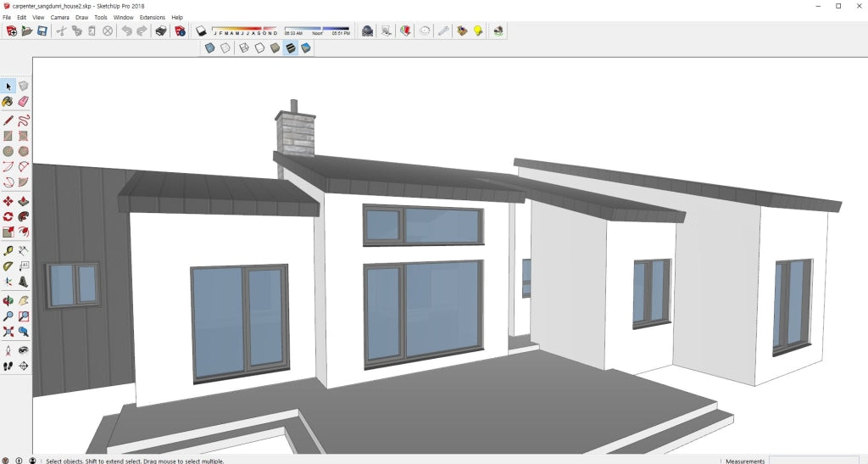The image size is (868, 464).
Task: Enable Shaded With Textures style
Action: click(x=291, y=48)
